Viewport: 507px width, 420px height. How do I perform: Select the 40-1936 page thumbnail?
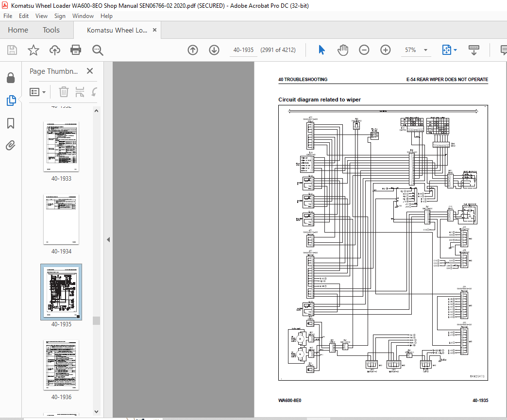[x=61, y=365]
